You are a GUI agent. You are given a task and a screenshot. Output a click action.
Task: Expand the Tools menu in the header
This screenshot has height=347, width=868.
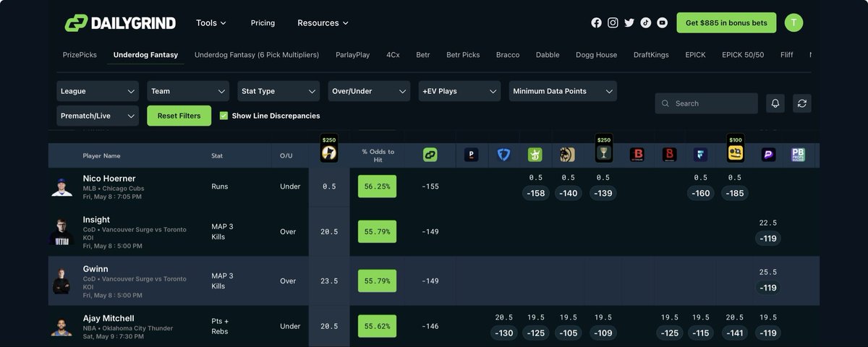211,23
